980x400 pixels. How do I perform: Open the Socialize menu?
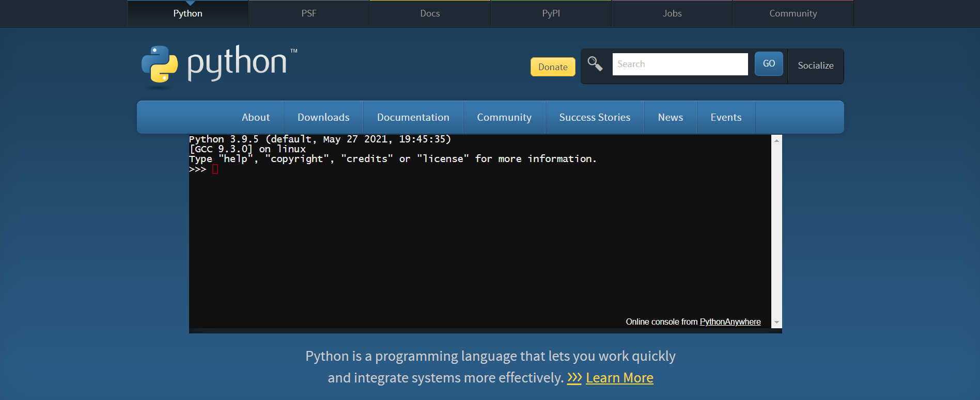pos(816,66)
